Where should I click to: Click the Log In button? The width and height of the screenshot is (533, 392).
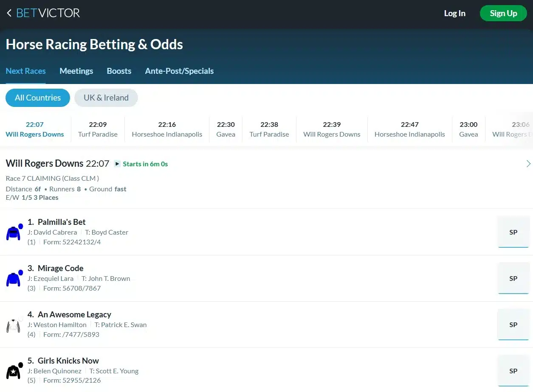454,13
